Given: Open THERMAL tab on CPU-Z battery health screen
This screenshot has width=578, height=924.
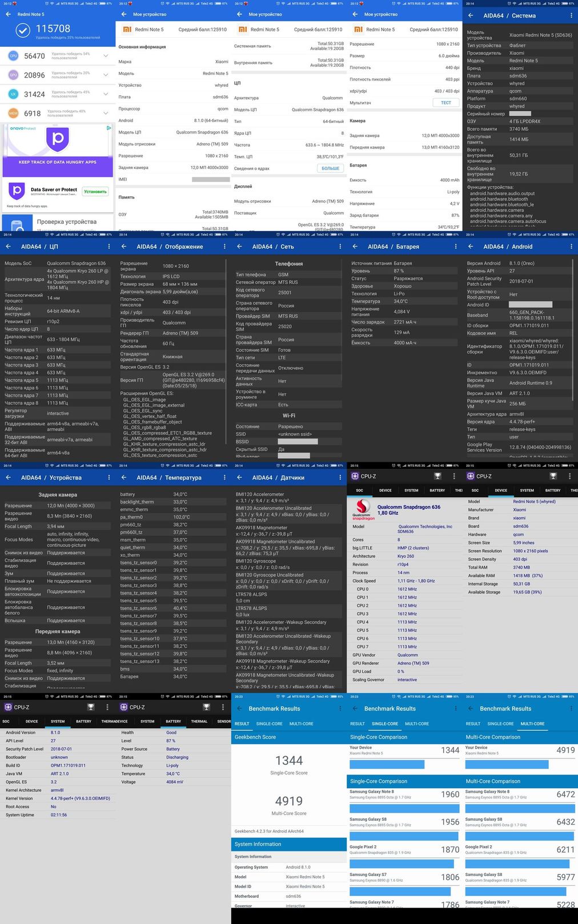Looking at the screenshot, I should (x=199, y=721).
